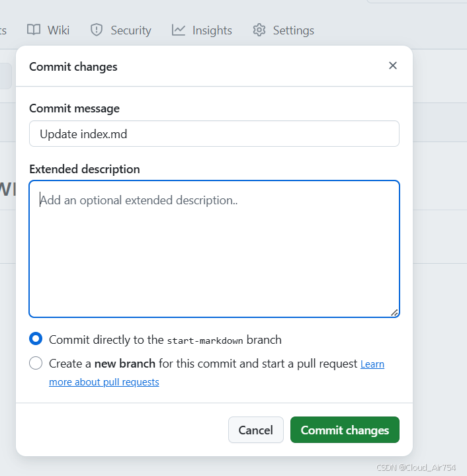
Task: Select Commit directly to start-markdown branch
Action: [36, 338]
